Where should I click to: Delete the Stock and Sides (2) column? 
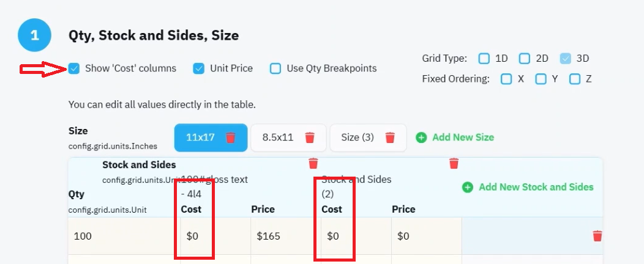tap(454, 163)
